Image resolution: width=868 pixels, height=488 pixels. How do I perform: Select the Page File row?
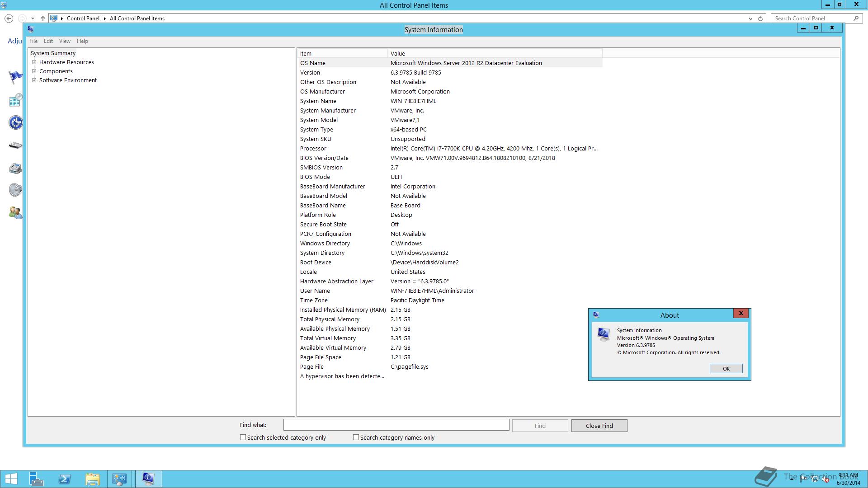tap(450, 367)
